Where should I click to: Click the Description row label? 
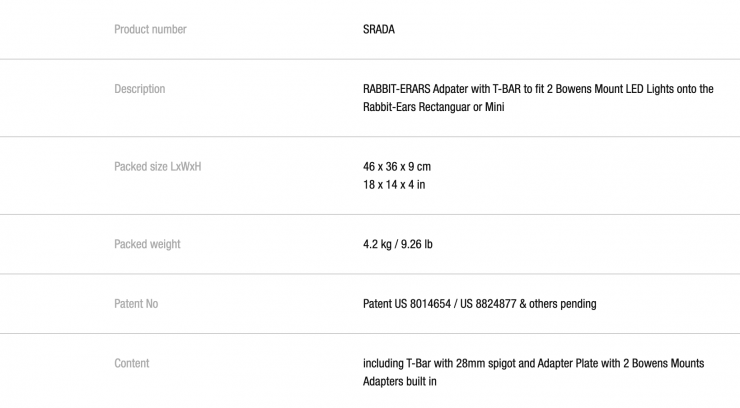[140, 89]
